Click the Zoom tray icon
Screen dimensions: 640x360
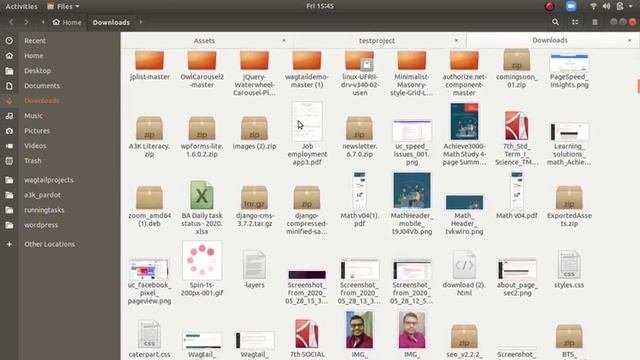point(571,6)
